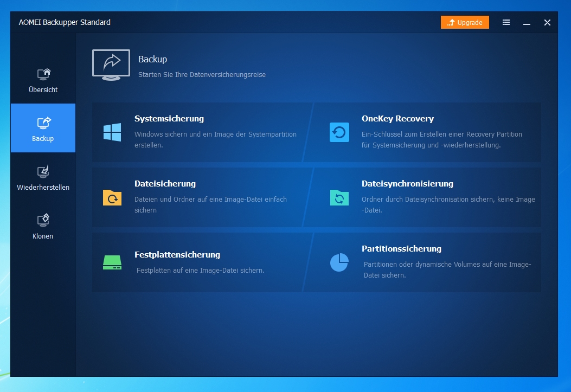571x392 pixels.
Task: Click the green hard drive Festplattensicherung icon
Action: click(x=112, y=262)
